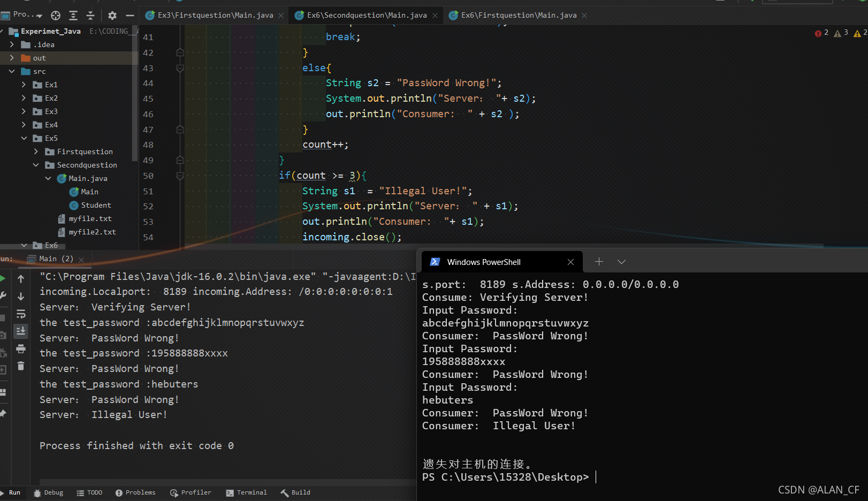Collapse the Ex5 package
Screen dimensions: 868x501
24,138
